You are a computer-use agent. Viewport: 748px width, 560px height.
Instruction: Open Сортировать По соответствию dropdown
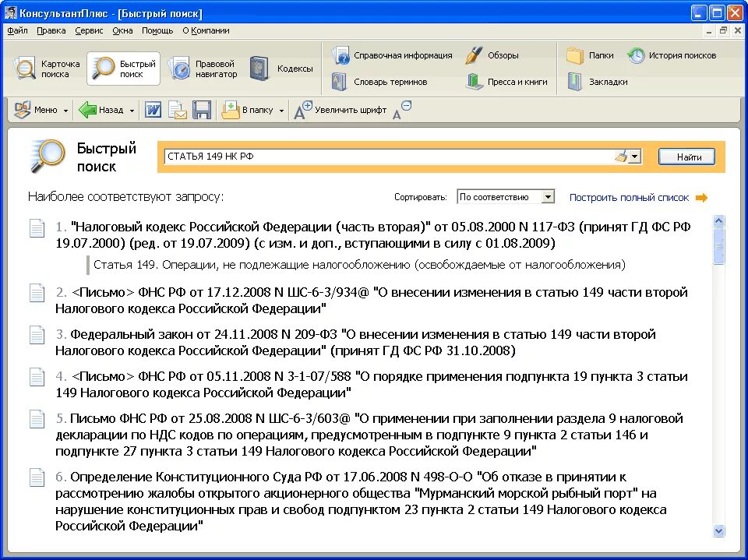(506, 196)
